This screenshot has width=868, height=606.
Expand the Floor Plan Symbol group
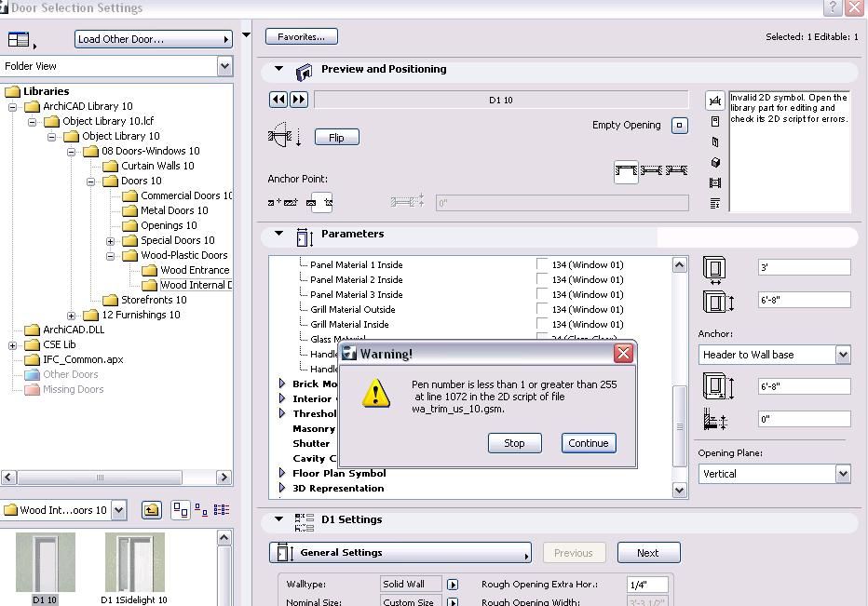pyautogui.click(x=282, y=473)
